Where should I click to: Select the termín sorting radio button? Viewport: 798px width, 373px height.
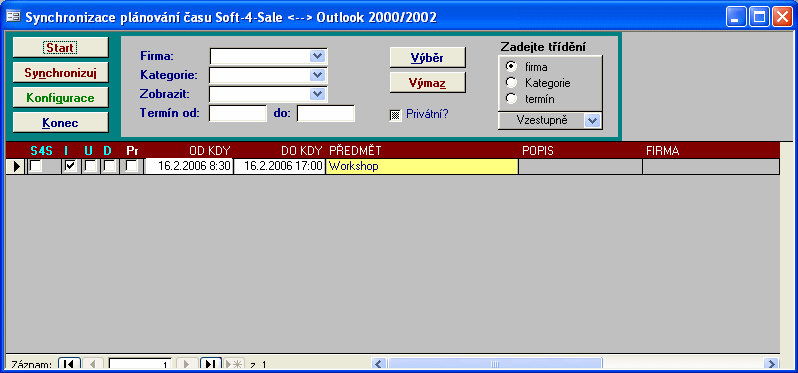click(511, 99)
